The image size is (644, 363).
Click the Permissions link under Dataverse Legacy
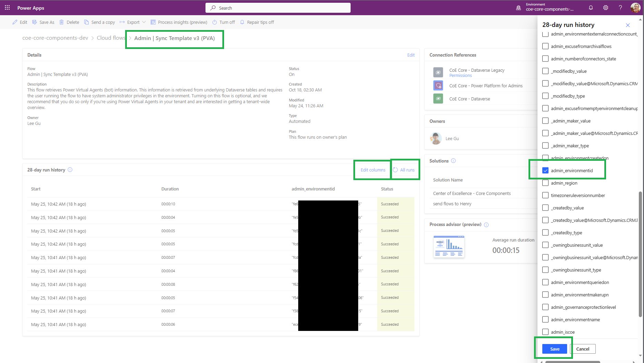point(460,75)
